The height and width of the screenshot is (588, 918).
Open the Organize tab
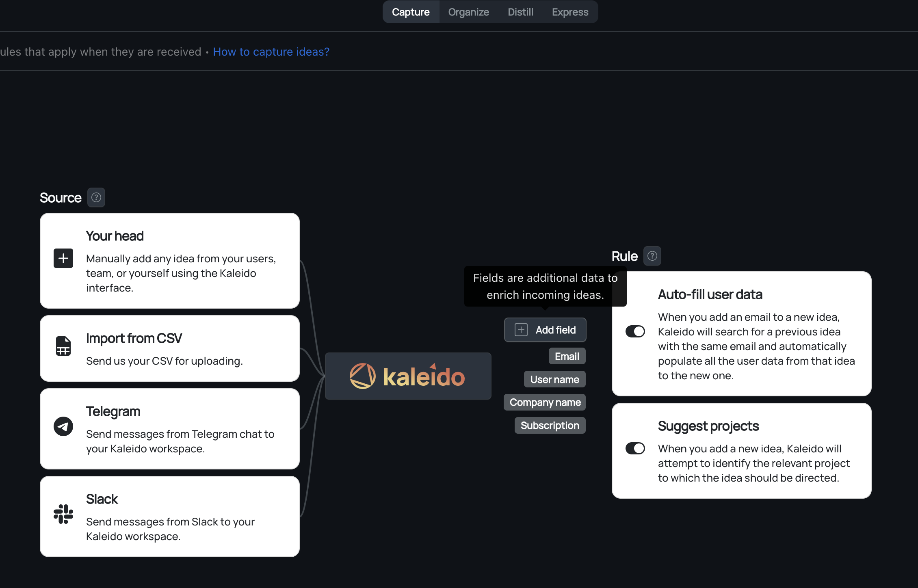point(468,12)
